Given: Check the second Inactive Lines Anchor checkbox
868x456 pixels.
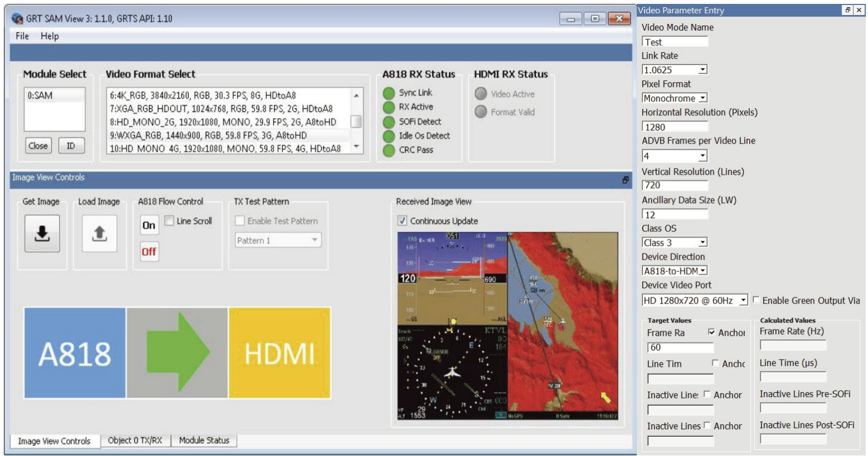Looking at the screenshot, I should 707,425.
